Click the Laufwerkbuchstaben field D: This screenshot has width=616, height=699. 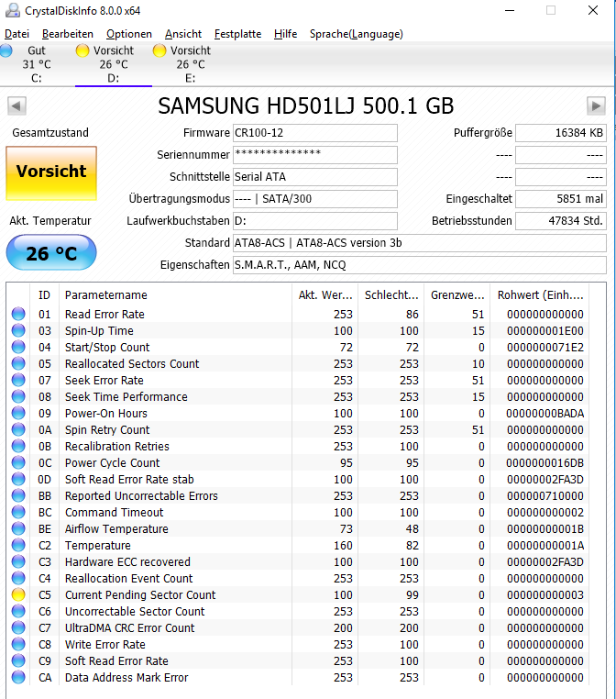pyautogui.click(x=315, y=221)
